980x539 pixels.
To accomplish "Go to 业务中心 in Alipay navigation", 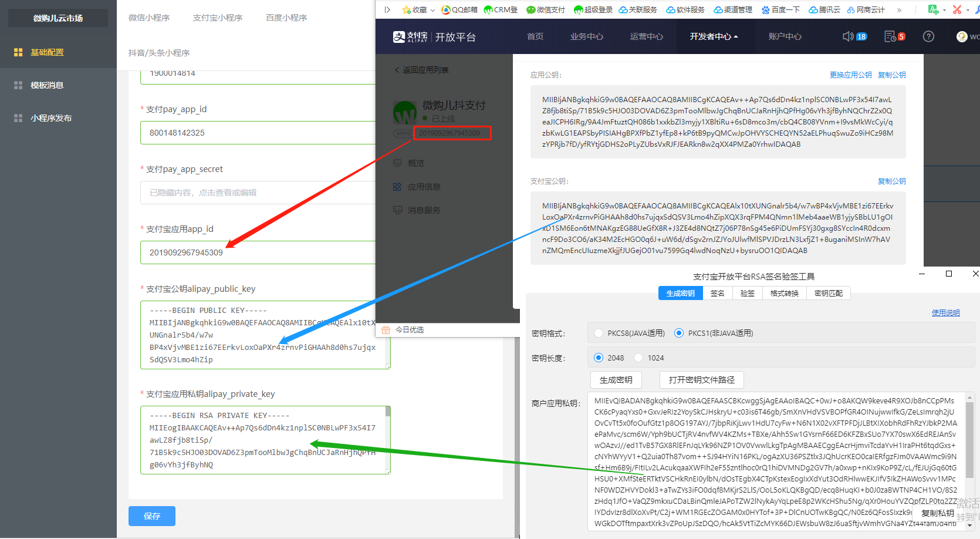I will click(x=587, y=36).
